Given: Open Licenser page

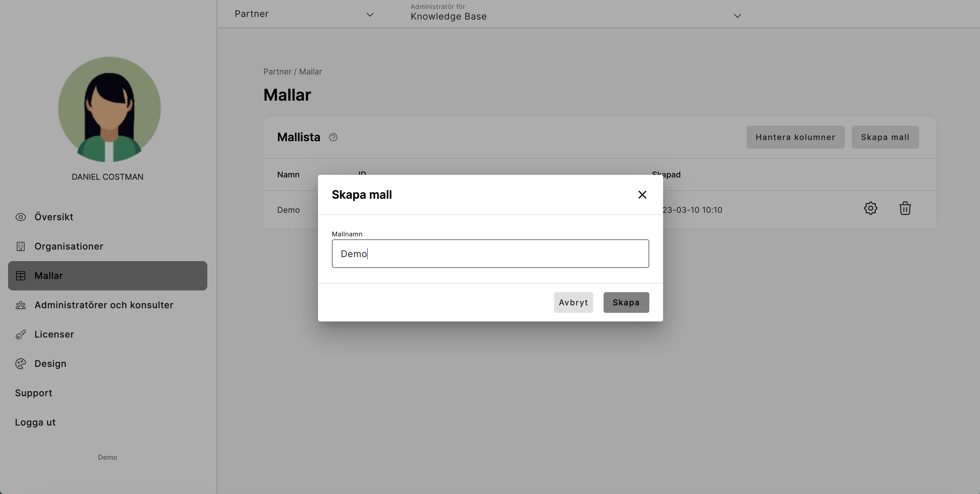Looking at the screenshot, I should (108, 334).
